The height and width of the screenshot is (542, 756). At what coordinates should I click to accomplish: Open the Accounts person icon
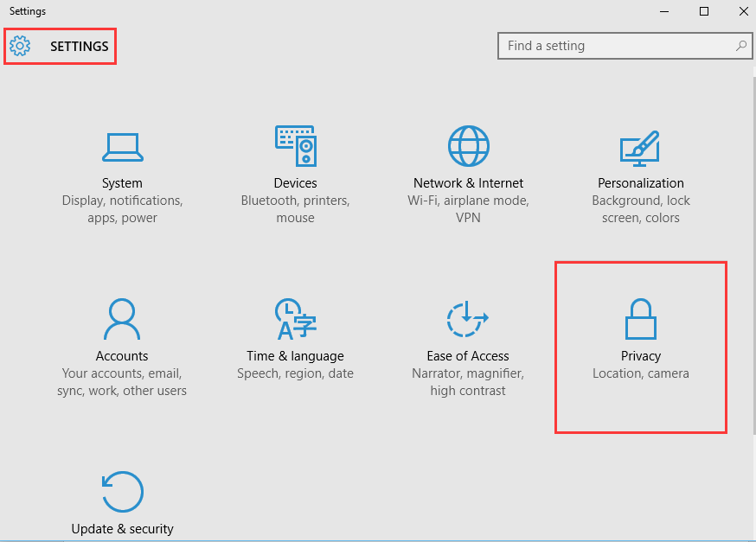[122, 319]
